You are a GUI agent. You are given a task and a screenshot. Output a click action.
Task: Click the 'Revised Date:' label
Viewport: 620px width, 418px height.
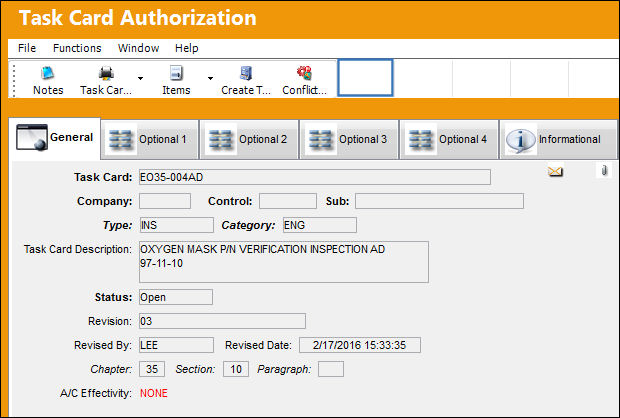[258, 345]
